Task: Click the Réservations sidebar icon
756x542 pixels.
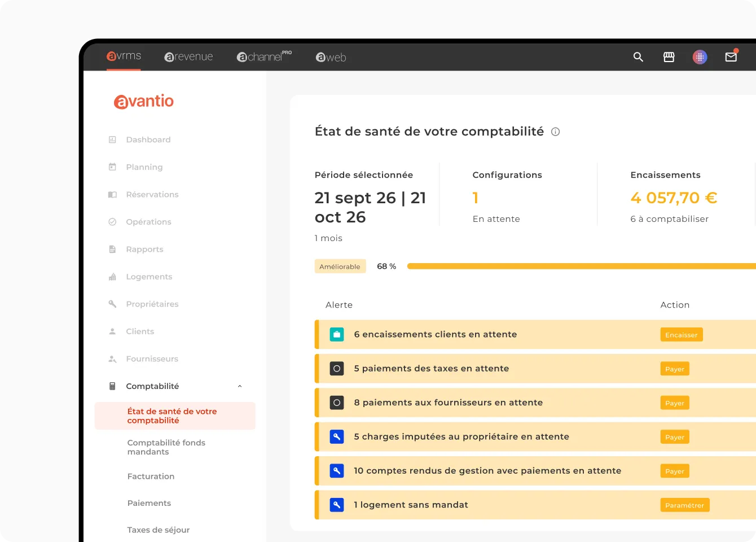Action: click(112, 194)
